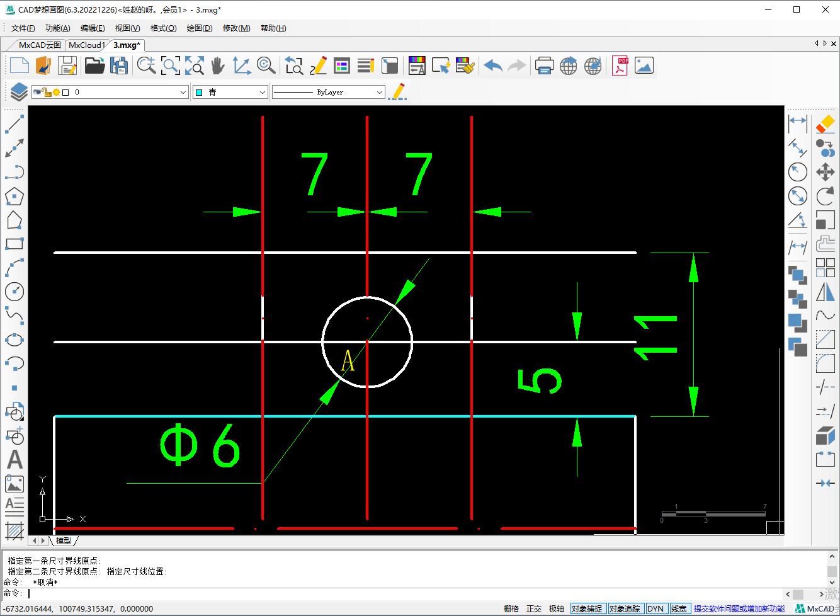The image size is (840, 616).
Task: Open the PDF export tool
Action: pos(620,65)
